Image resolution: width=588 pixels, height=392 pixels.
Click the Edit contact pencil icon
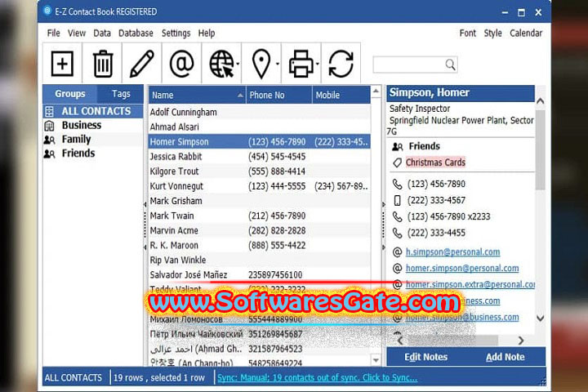(x=142, y=64)
